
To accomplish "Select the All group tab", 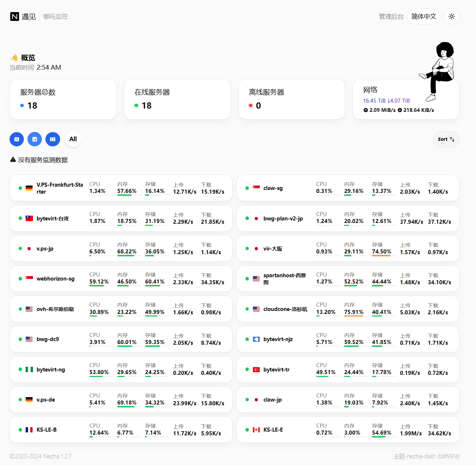I will (x=73, y=139).
